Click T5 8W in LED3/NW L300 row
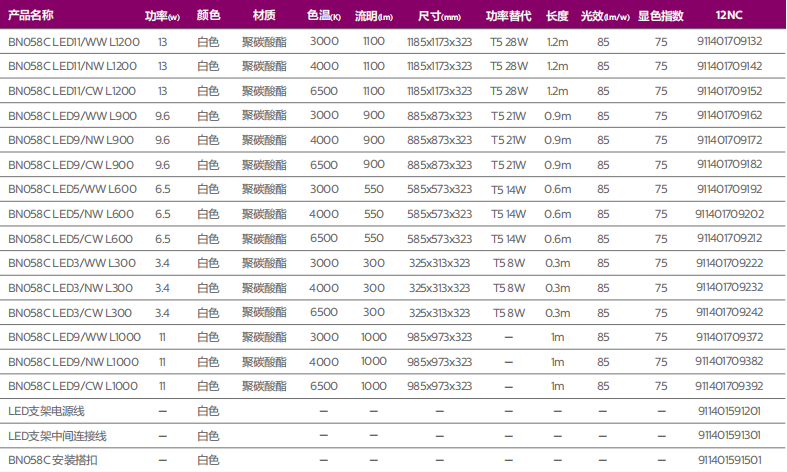Viewport: 787px width, 472px height. click(509, 288)
